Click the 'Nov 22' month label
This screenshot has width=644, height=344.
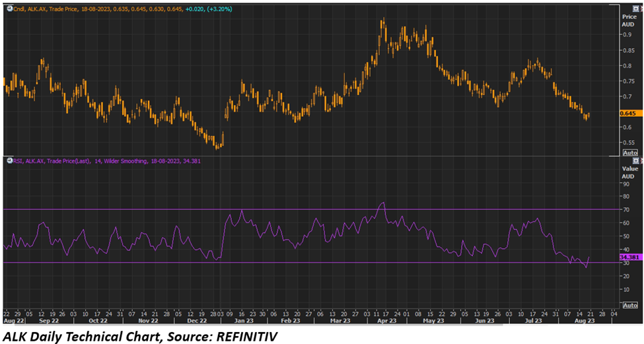tap(148, 321)
